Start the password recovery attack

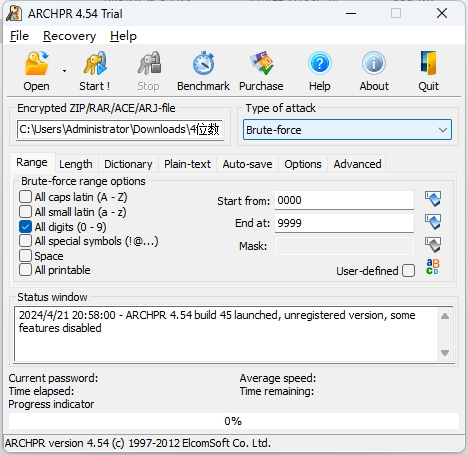point(95,71)
